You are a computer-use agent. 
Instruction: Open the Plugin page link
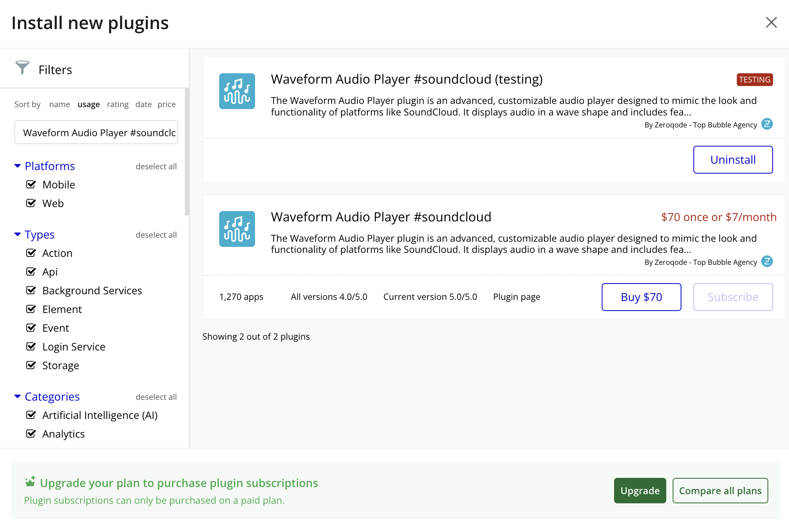(x=516, y=297)
